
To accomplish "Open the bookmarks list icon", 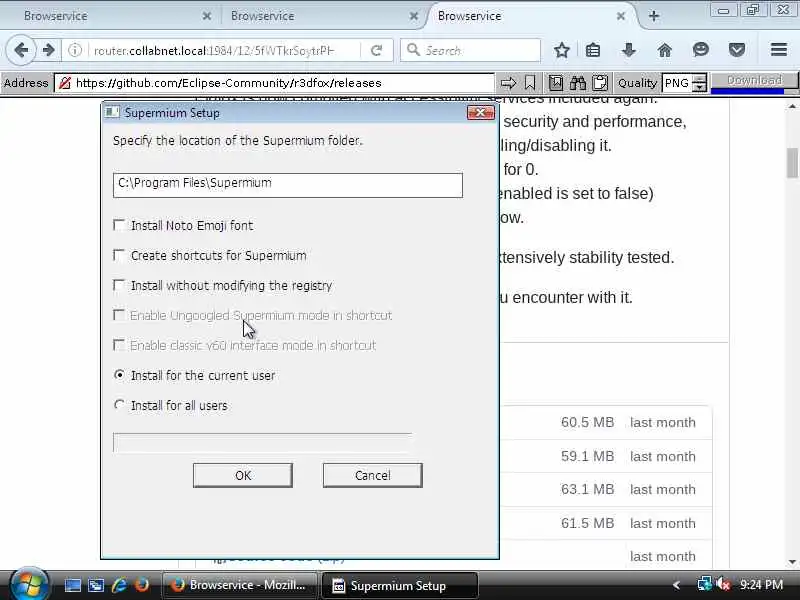I will 593,50.
